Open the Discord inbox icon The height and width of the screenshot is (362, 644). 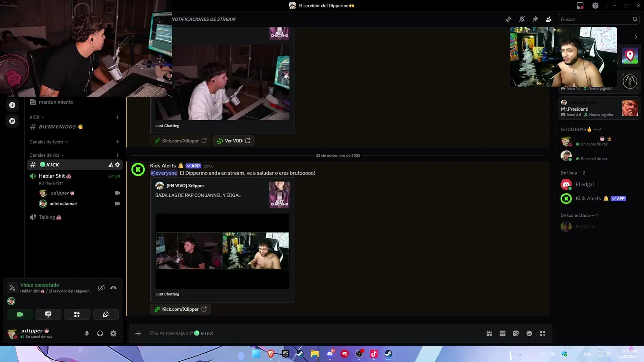(580, 6)
